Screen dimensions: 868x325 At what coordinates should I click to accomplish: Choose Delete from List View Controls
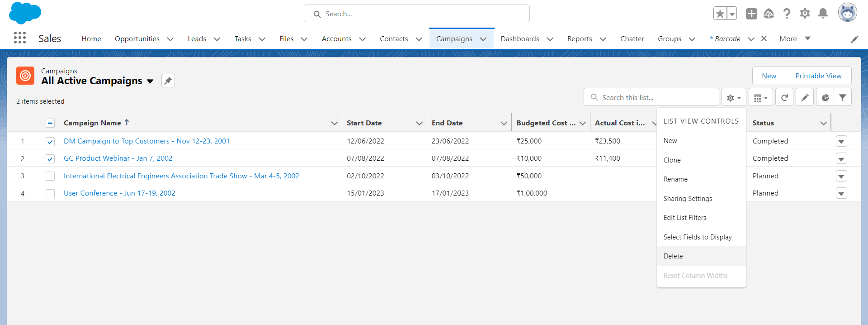point(673,256)
